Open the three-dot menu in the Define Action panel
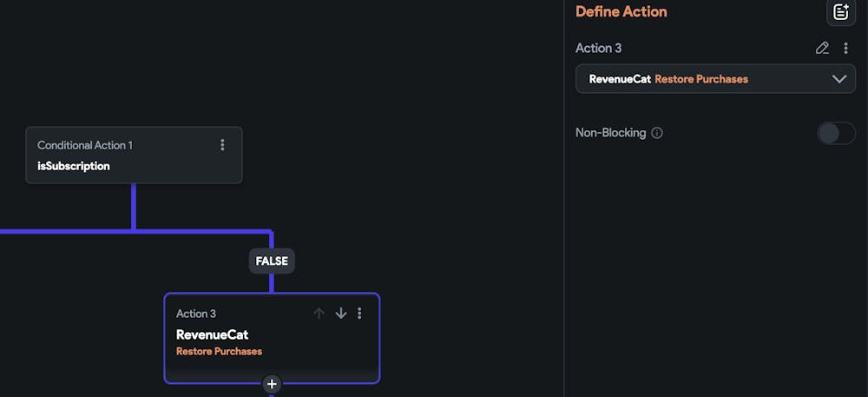The height and width of the screenshot is (397, 868). pyautogui.click(x=846, y=49)
